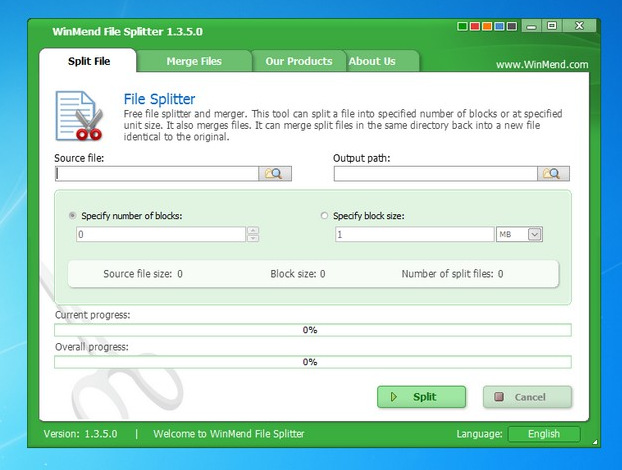Browse for the output path folder
This screenshot has width=622, height=470.
point(553,174)
